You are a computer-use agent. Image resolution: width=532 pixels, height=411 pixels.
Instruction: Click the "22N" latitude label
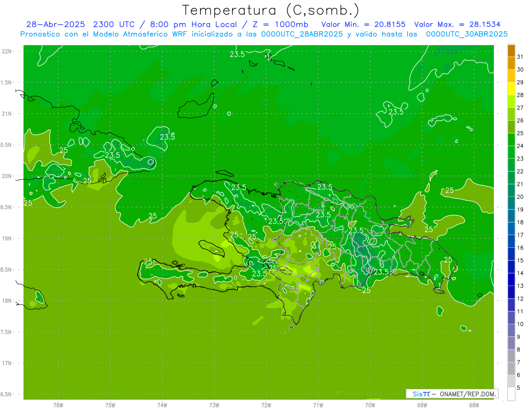(7, 51)
